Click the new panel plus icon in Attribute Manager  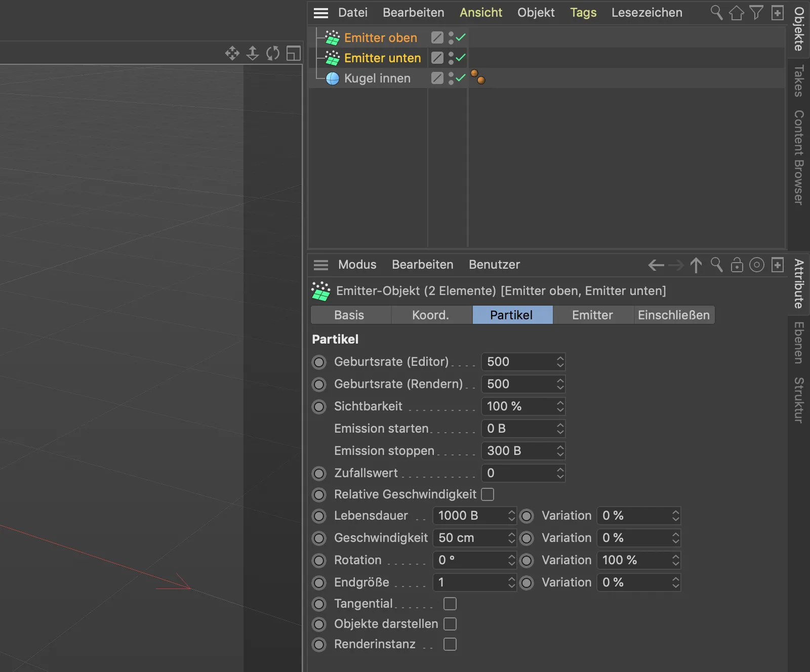pos(778,265)
